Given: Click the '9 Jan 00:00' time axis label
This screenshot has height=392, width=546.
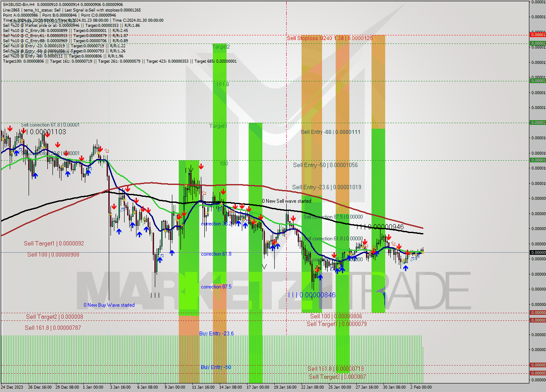Looking at the screenshot, I should click(x=175, y=387).
